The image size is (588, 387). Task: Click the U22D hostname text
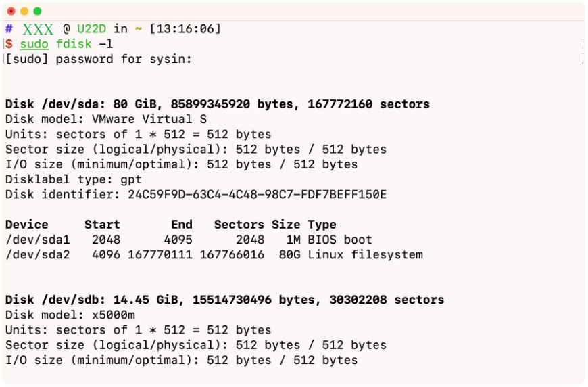click(91, 28)
